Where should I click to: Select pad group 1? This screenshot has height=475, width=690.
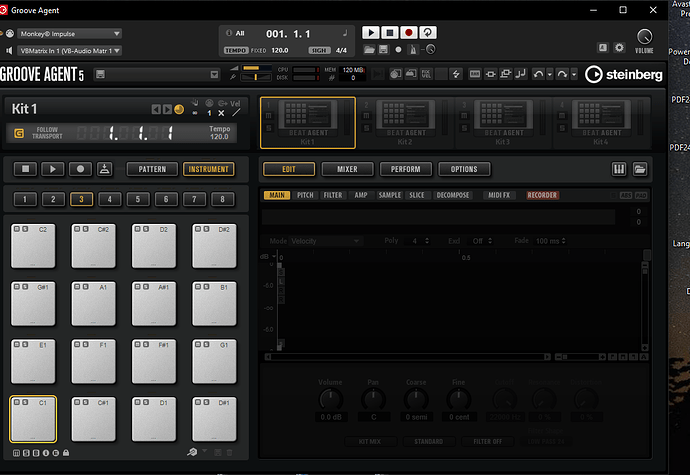[25, 199]
